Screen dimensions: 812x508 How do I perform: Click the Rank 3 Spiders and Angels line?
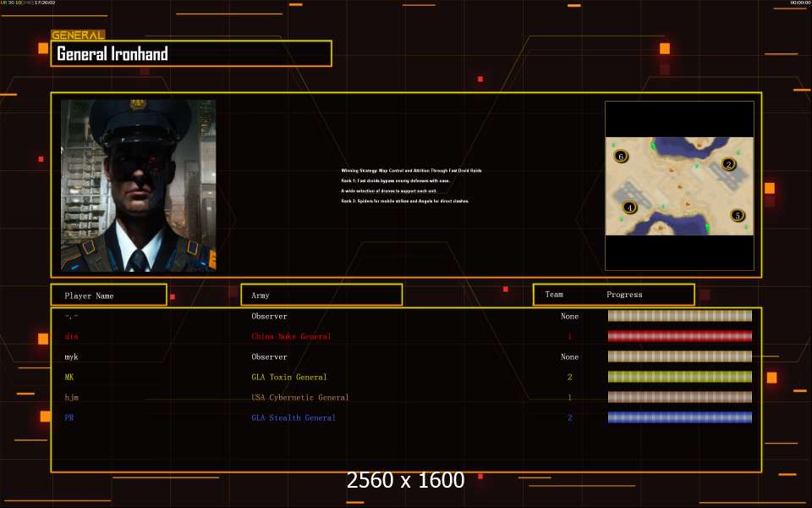pos(405,202)
